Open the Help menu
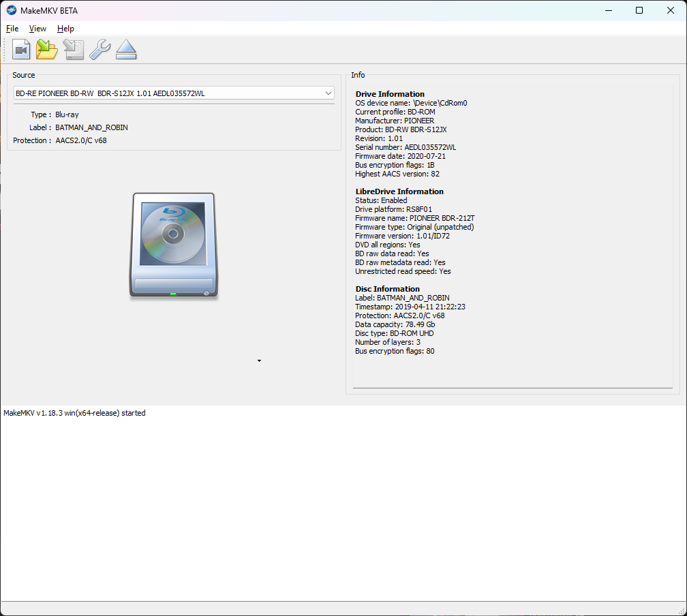The height and width of the screenshot is (616, 687). click(65, 29)
